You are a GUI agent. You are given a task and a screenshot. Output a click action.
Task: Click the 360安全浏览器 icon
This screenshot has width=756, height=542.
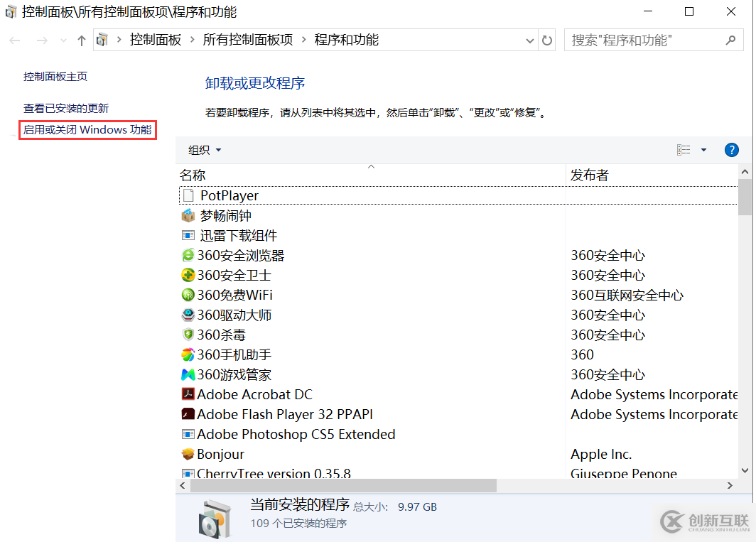tap(188, 255)
